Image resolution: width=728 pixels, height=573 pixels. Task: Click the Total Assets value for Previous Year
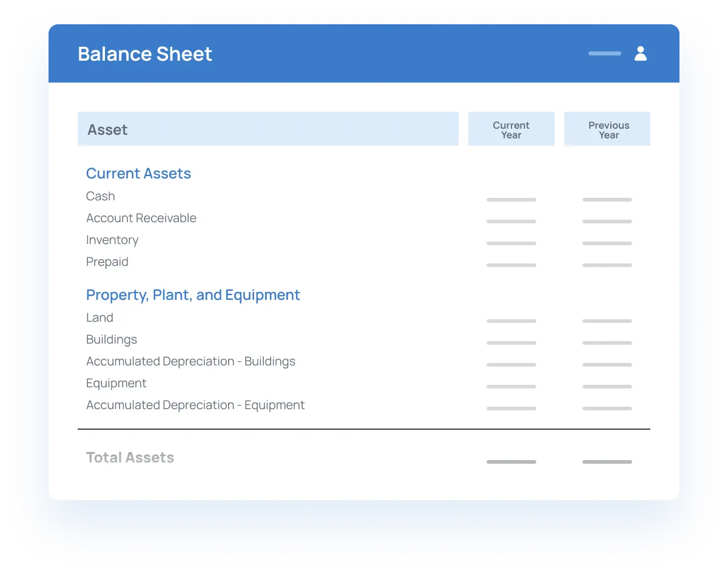(x=607, y=462)
